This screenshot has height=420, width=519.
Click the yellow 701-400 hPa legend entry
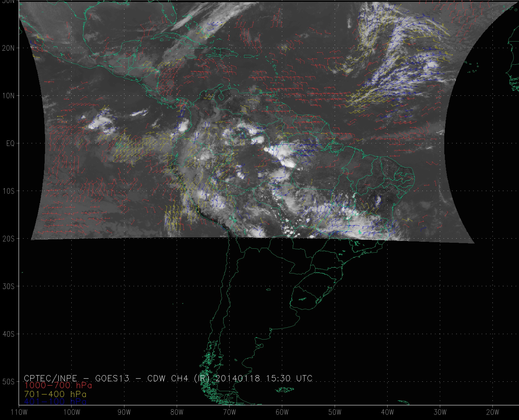(55, 394)
